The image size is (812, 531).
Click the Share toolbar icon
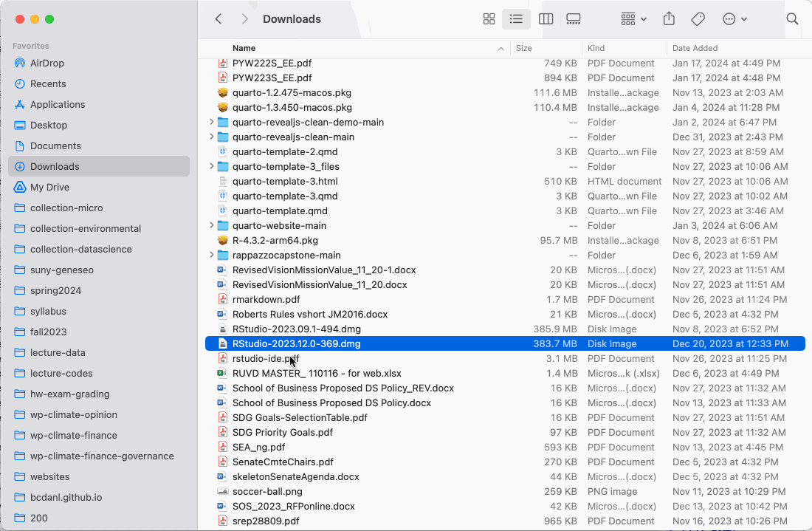(669, 19)
